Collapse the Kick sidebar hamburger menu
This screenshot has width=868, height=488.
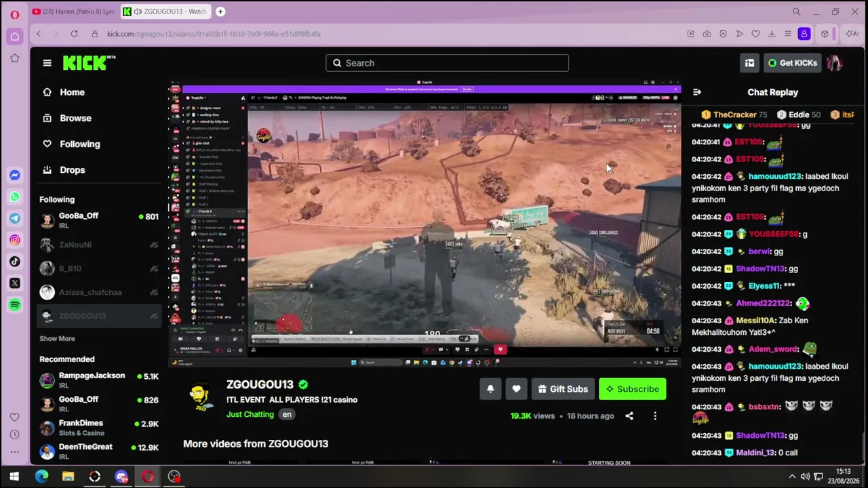coord(47,63)
